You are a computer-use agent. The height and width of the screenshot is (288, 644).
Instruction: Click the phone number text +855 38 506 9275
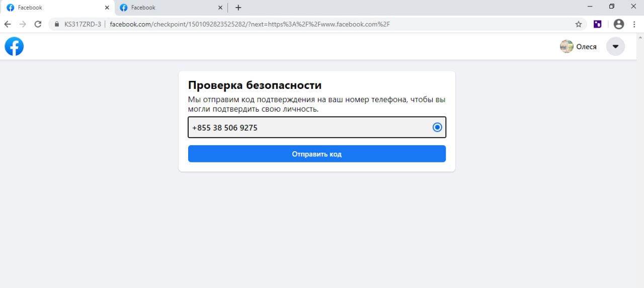pyautogui.click(x=225, y=128)
